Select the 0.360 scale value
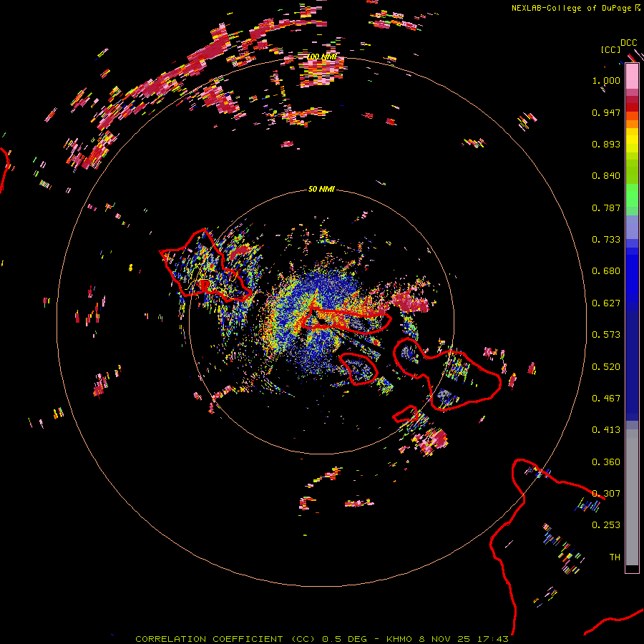 (x=606, y=462)
